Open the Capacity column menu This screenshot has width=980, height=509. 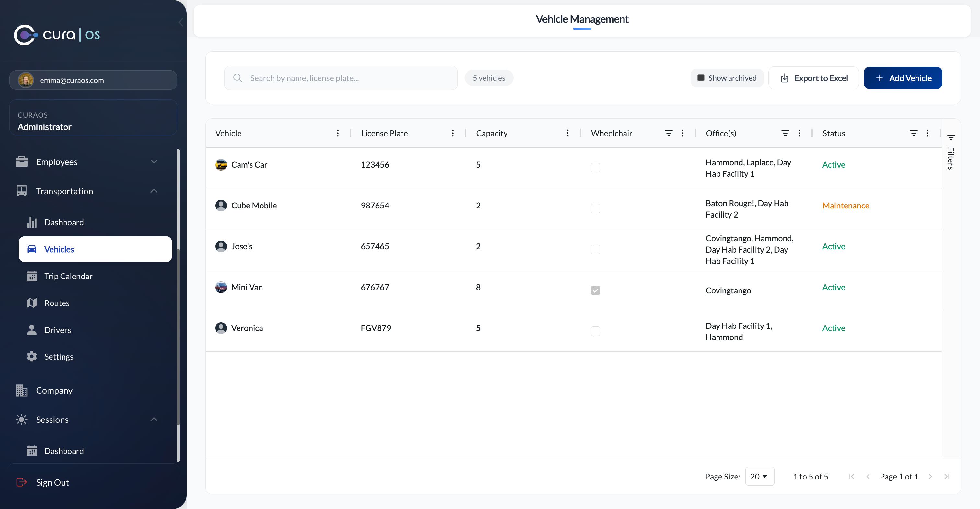567,133
